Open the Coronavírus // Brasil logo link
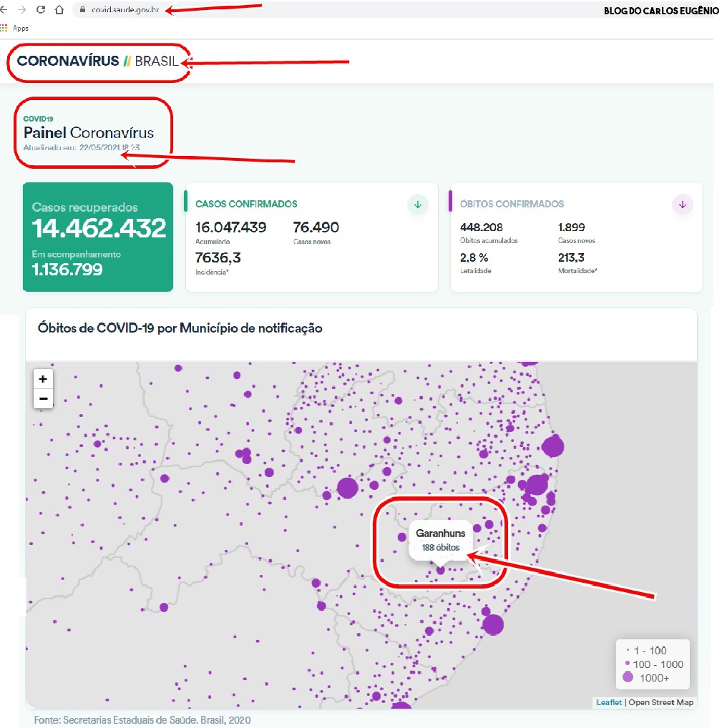The height and width of the screenshot is (728, 722). [x=97, y=62]
